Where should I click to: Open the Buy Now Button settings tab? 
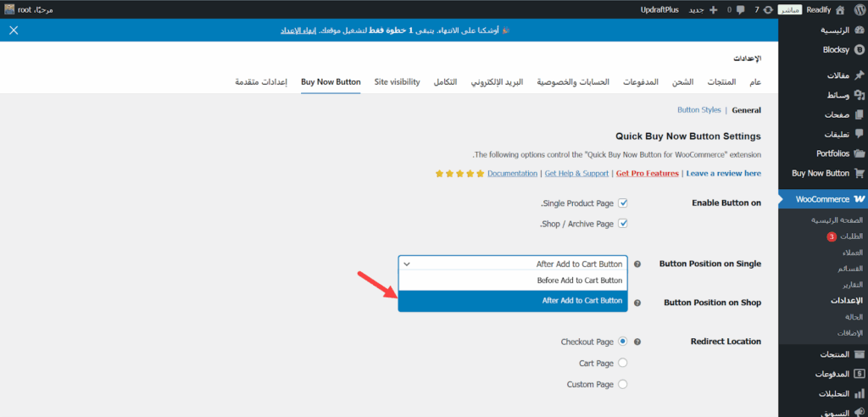coord(331,81)
